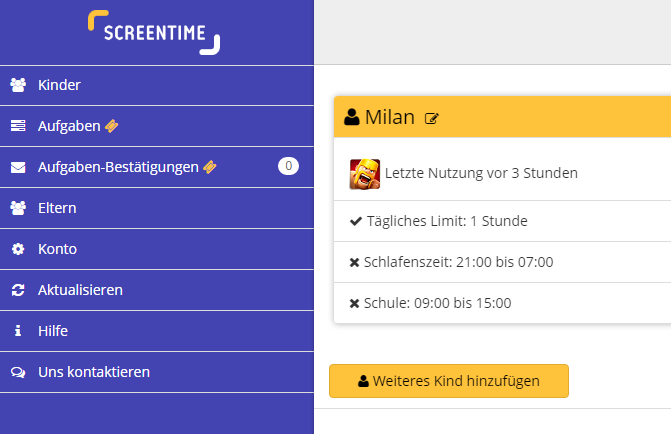Select the Aufgaben menu entry

[x=157, y=126]
